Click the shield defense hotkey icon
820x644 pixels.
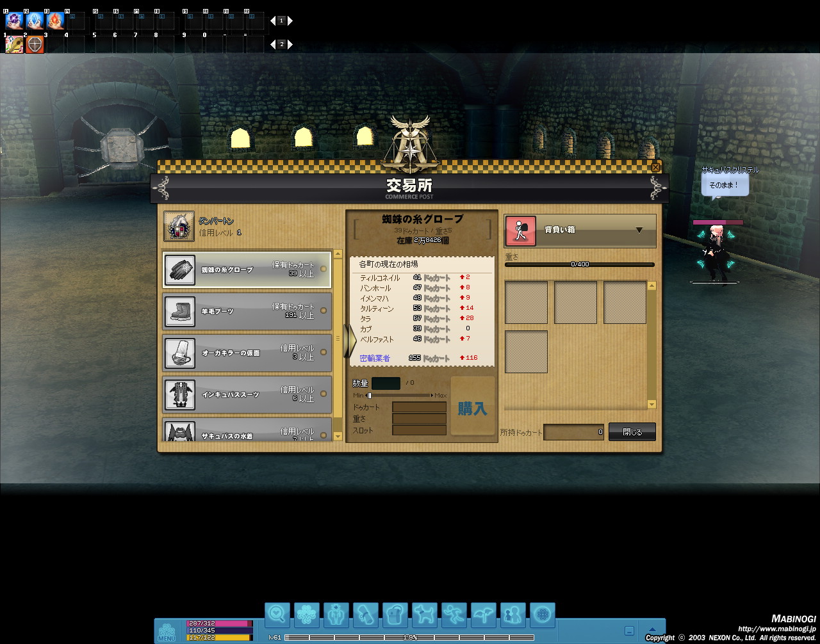[35, 44]
